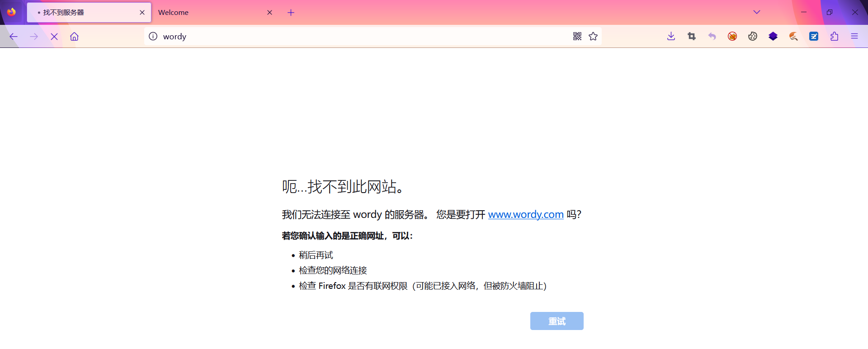
Task: Stop loading the current page
Action: tap(54, 37)
